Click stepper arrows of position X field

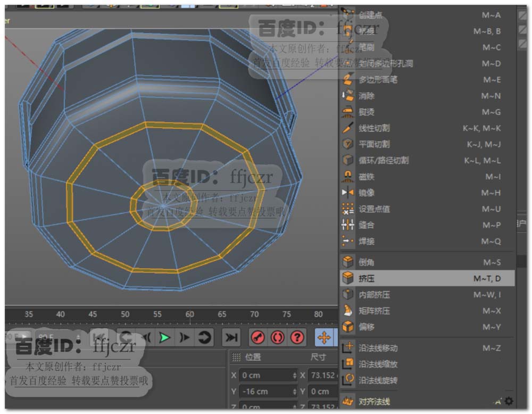[294, 375]
